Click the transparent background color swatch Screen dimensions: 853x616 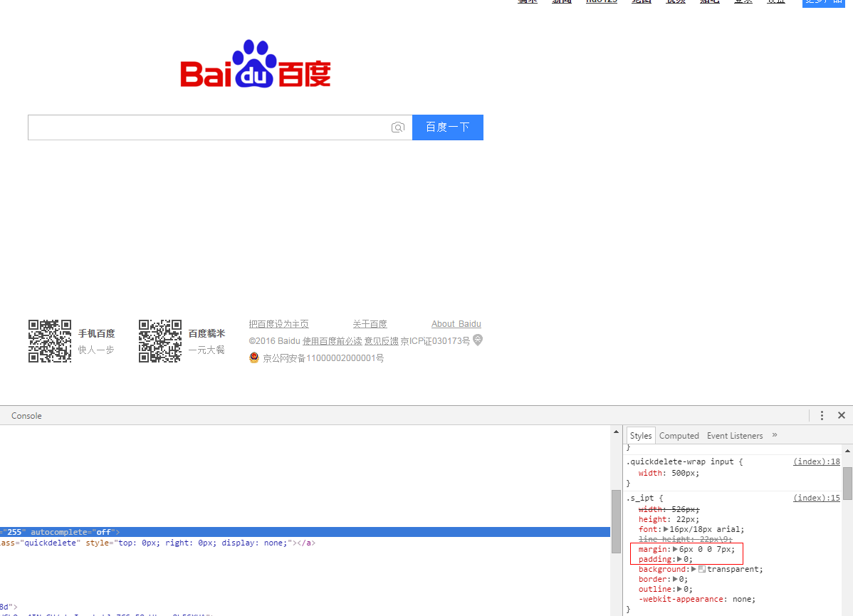point(702,569)
